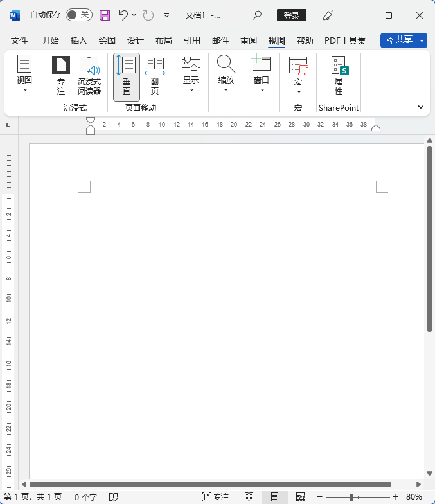Expand the 显示 show options dropdown
The height and width of the screenshot is (504, 435).
(191, 73)
